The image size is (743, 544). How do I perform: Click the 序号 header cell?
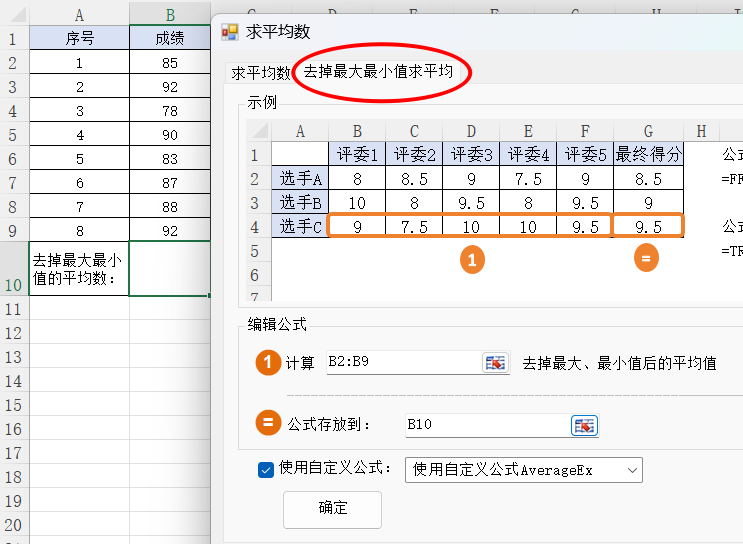point(79,38)
